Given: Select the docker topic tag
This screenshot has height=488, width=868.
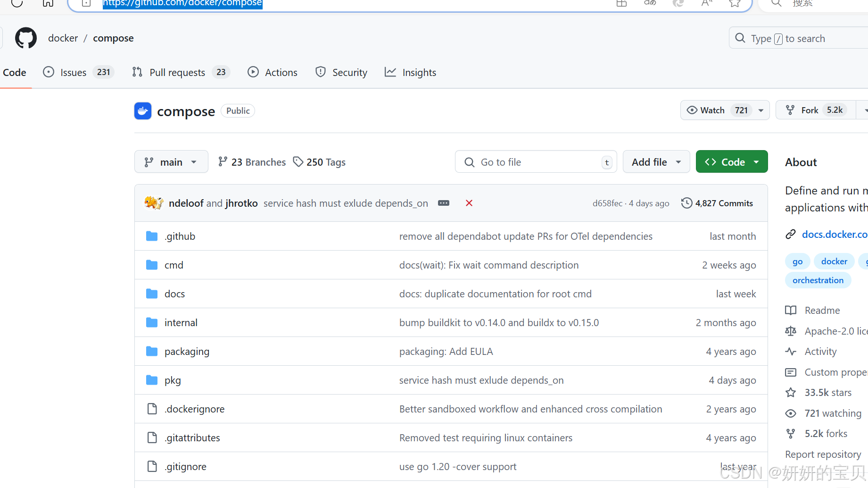Looking at the screenshot, I should coord(834,261).
